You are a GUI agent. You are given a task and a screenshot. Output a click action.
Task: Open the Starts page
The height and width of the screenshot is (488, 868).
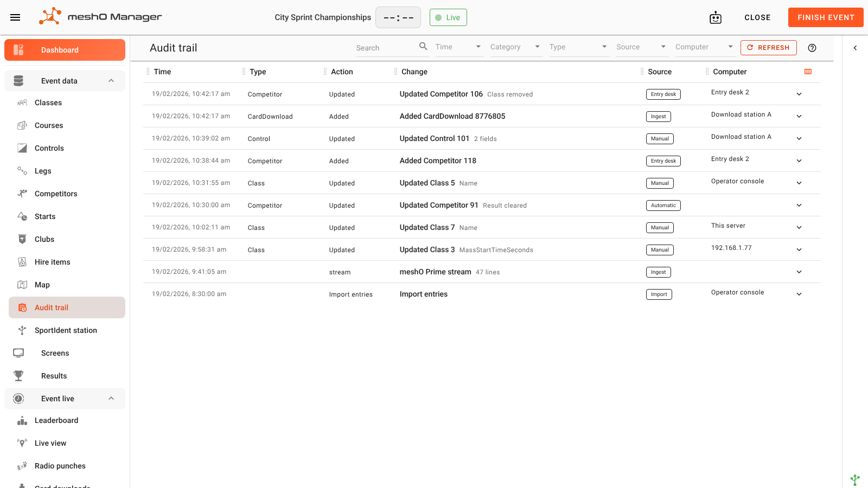click(x=67, y=216)
